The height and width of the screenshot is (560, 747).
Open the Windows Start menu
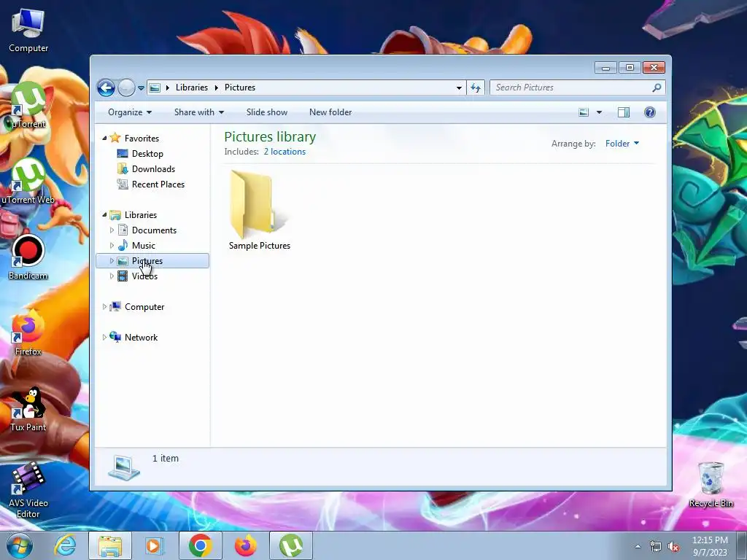coord(20,545)
